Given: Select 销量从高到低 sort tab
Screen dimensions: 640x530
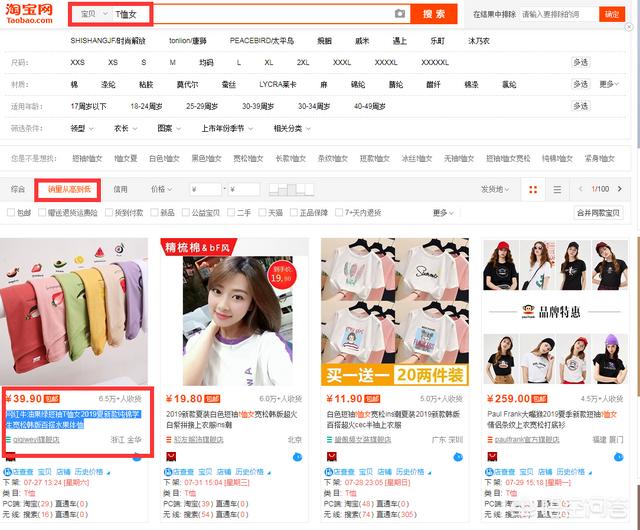Looking at the screenshot, I should [x=69, y=189].
